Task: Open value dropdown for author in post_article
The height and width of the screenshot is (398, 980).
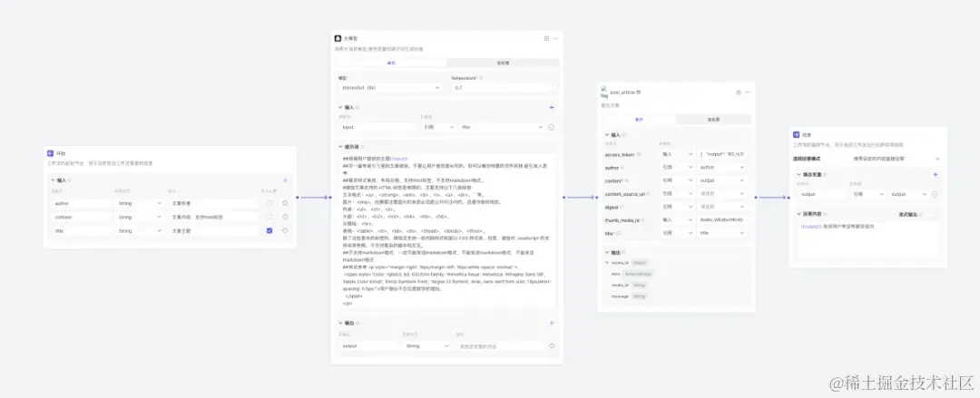Action: [722, 167]
